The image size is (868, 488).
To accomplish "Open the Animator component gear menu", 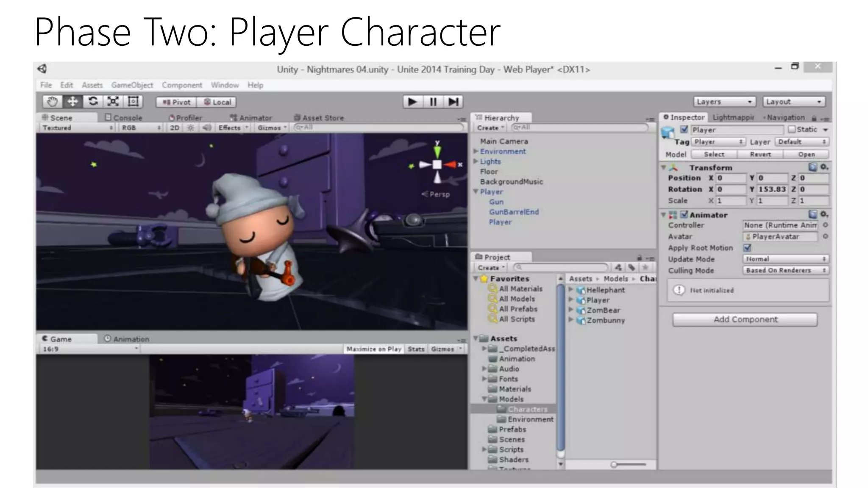I will (x=824, y=214).
